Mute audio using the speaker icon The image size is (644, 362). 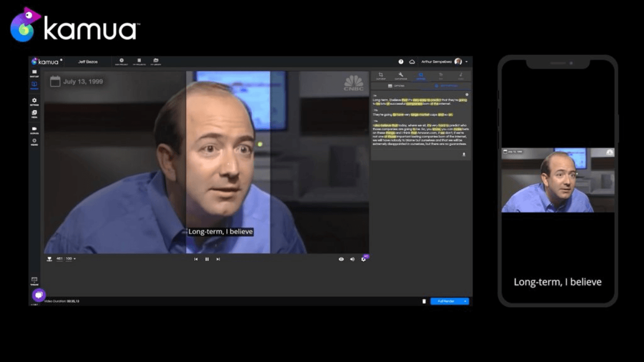point(352,259)
